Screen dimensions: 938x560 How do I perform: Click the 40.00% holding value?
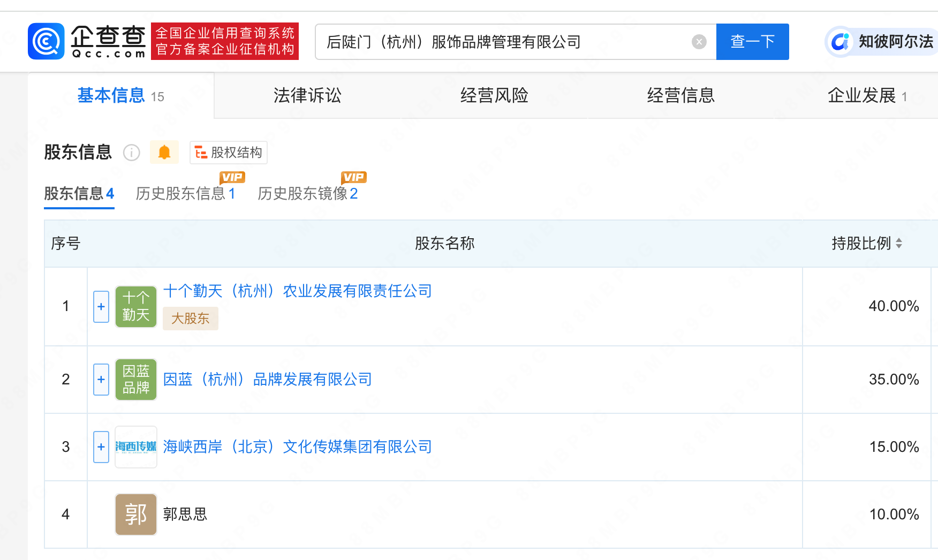tap(894, 306)
